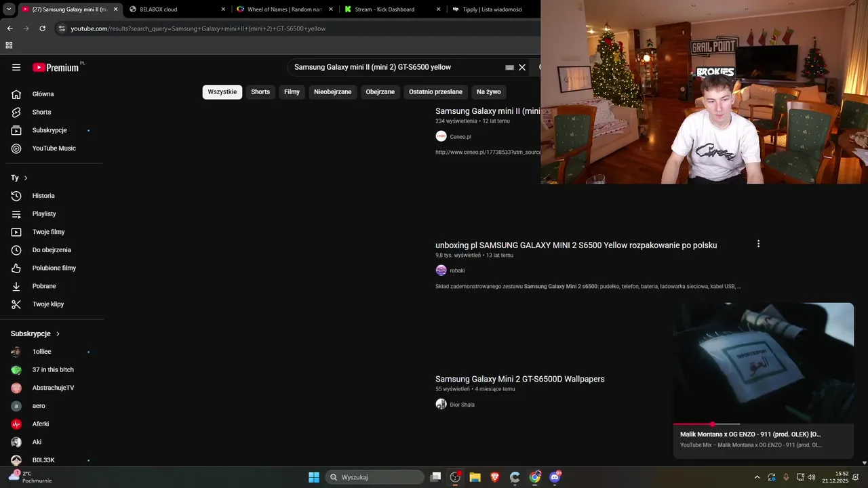
Task: Open File Explorer from the taskbar
Action: pyautogui.click(x=475, y=477)
